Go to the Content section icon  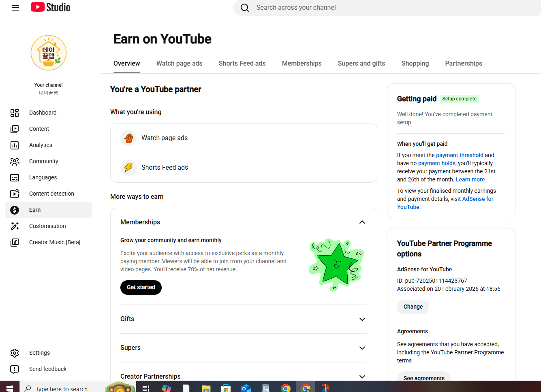click(15, 129)
